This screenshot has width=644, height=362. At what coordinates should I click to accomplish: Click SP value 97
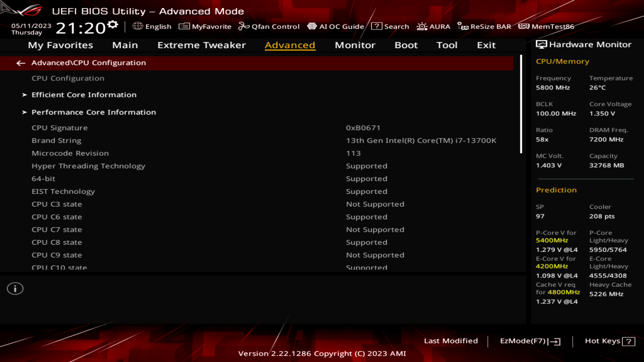coord(540,216)
